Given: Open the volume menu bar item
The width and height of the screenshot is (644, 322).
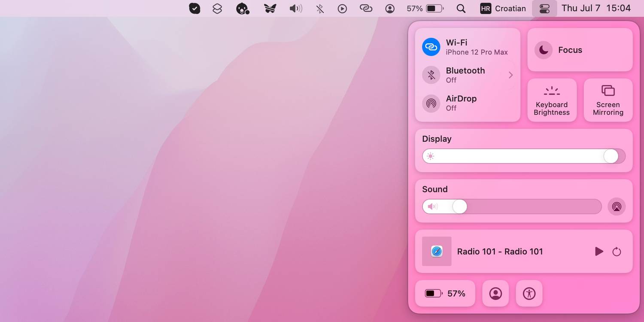Looking at the screenshot, I should (x=296, y=9).
